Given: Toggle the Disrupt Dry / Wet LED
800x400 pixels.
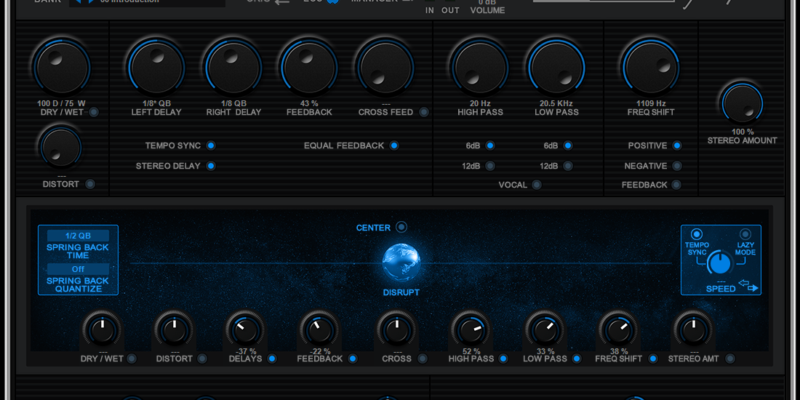Looking at the screenshot, I should tap(132, 359).
